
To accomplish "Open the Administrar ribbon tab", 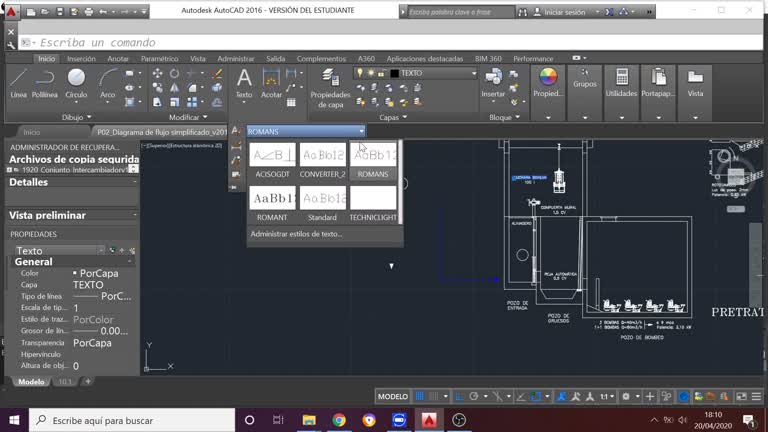I will tap(236, 58).
